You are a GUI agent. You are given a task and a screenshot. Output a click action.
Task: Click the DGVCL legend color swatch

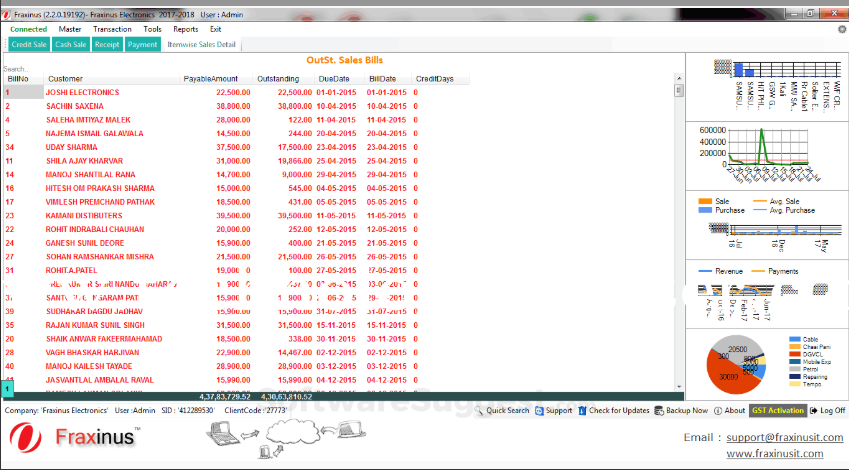point(794,354)
